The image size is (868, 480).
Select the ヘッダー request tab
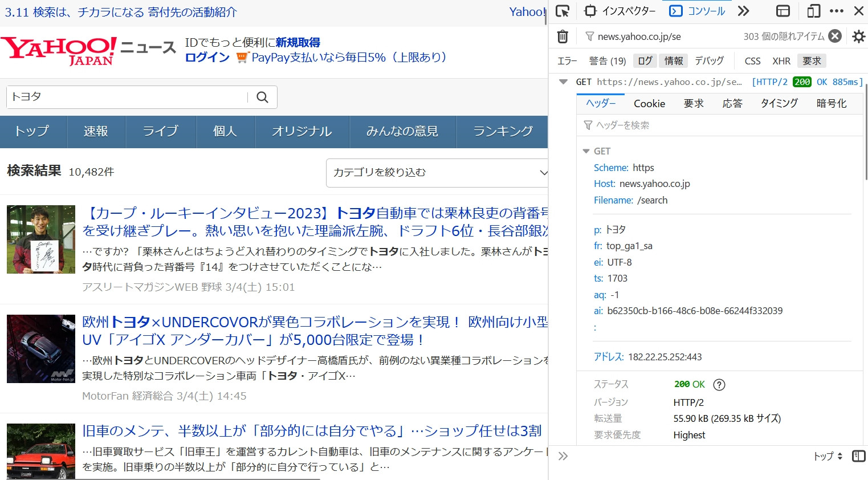[x=601, y=103]
